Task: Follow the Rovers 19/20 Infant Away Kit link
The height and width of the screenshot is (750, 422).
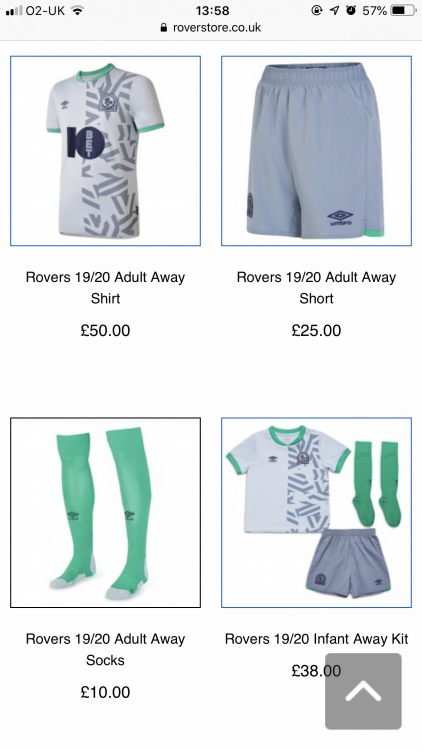Action: (x=316, y=639)
